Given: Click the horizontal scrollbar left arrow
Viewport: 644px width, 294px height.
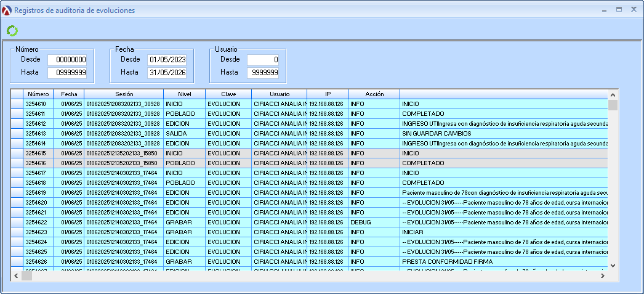Looking at the screenshot, I should point(16,276).
